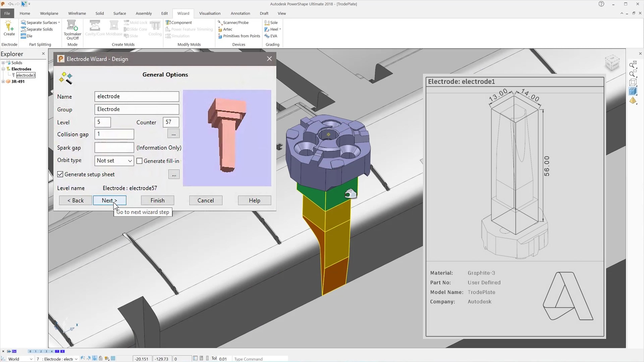Click Primitives from Points

click(239, 36)
